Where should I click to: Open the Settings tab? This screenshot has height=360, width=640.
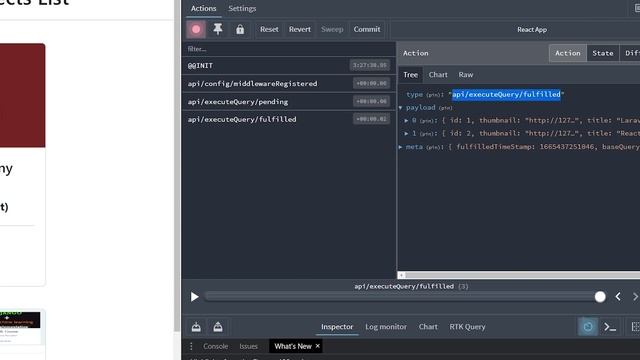242,9
